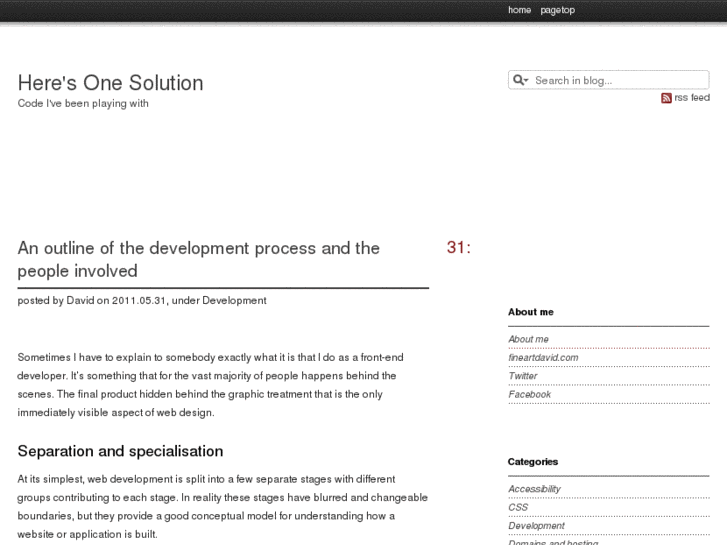The width and height of the screenshot is (727, 545).
Task: Go to home in top bar
Action: pos(519,10)
